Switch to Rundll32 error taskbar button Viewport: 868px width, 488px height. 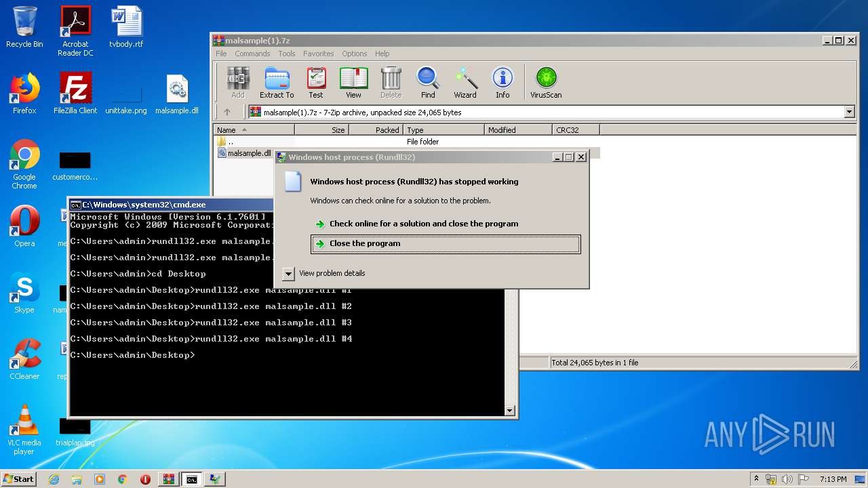pos(215,479)
